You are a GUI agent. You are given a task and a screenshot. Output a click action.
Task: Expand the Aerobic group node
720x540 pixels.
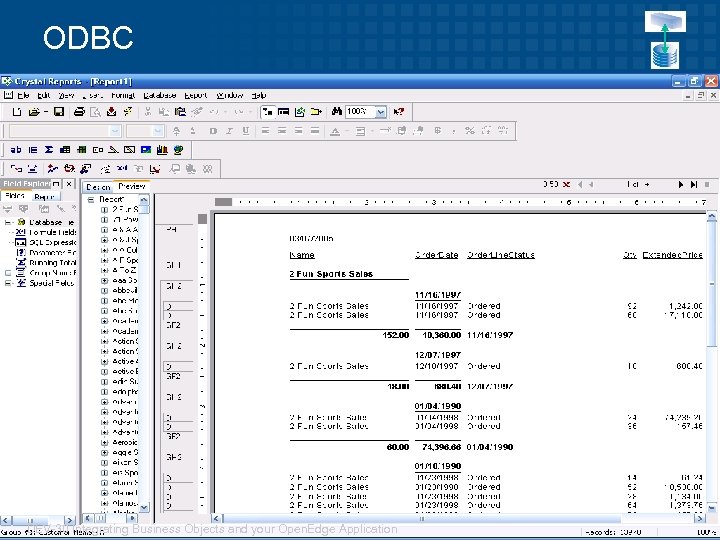tap(104, 442)
